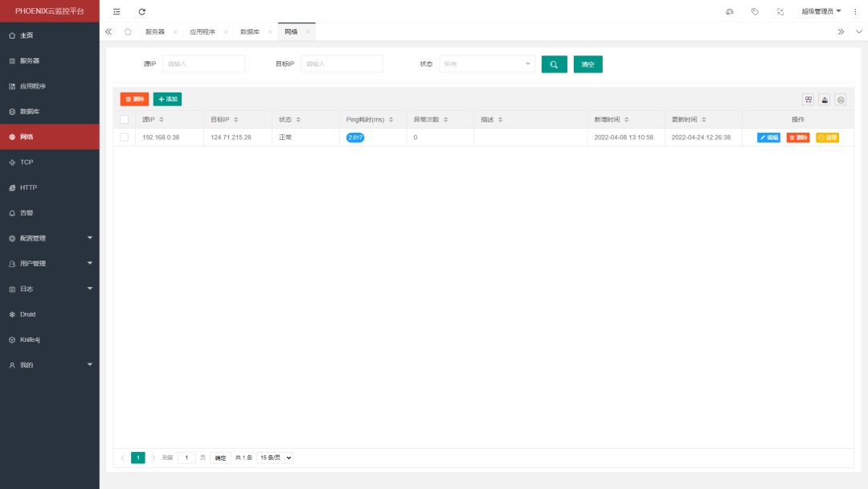Focus the 源IP input field
The height and width of the screenshot is (489, 868).
click(203, 64)
